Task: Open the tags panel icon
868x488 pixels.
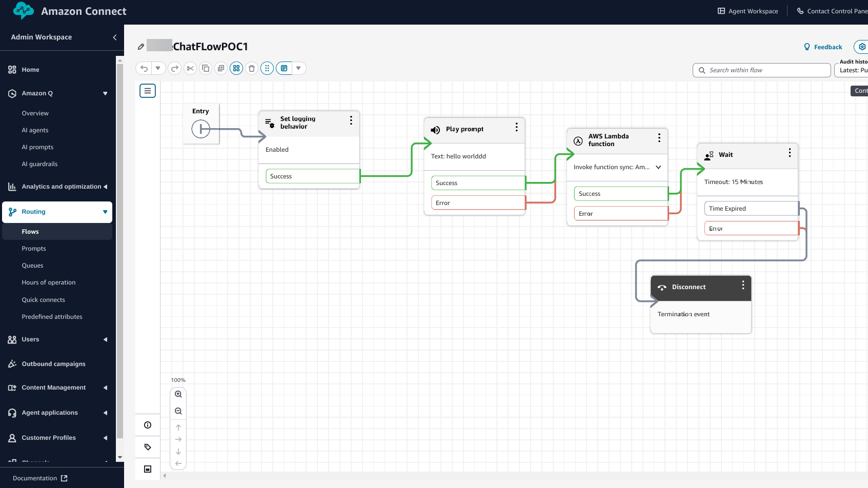Action: 148,447
